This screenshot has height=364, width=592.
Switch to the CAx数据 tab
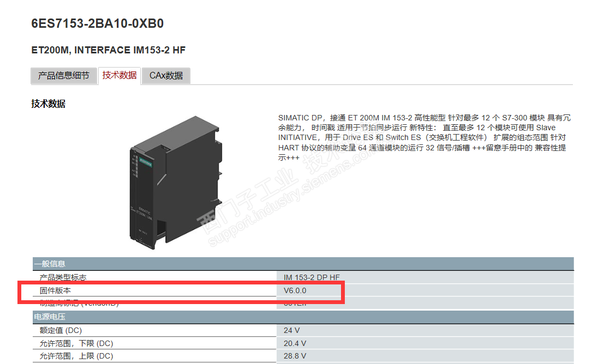(166, 75)
